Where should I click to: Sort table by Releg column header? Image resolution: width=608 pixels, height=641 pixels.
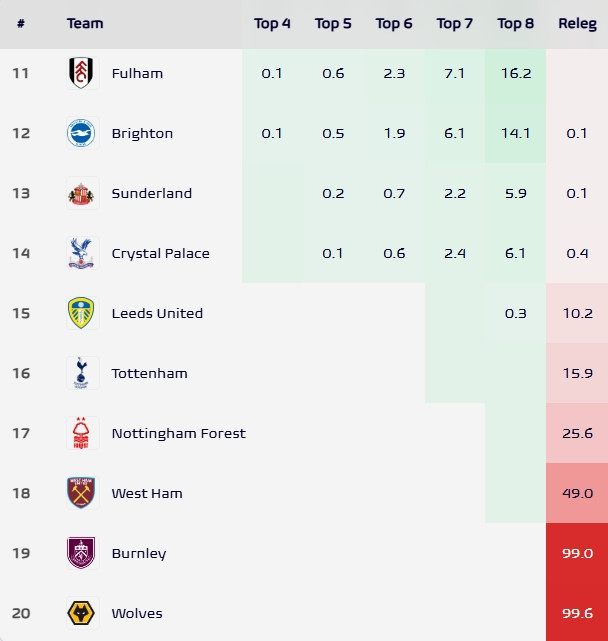coord(577,23)
